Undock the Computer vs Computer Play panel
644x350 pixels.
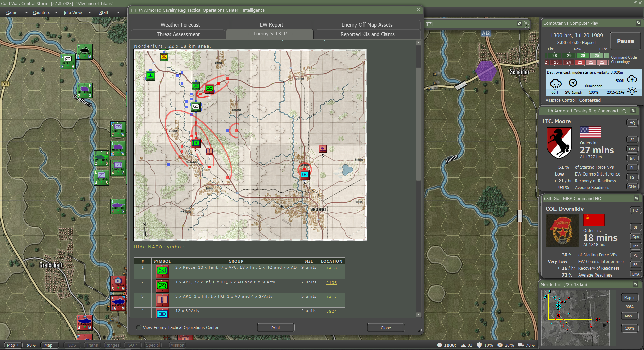coord(638,23)
